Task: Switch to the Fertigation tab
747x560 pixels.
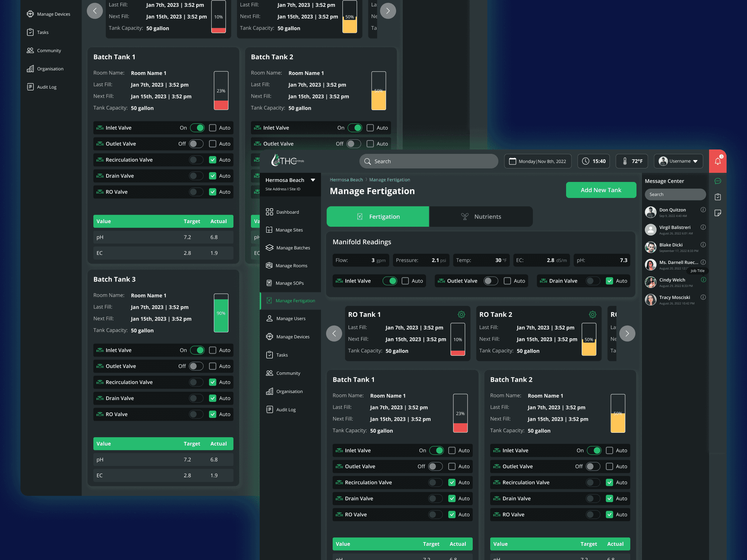Action: click(378, 217)
